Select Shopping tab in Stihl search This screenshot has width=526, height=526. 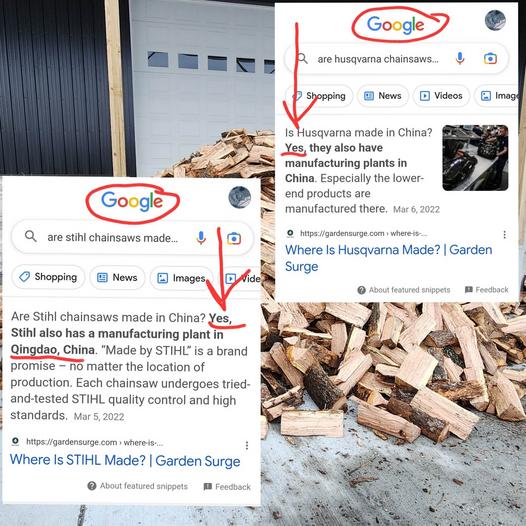coord(48,277)
